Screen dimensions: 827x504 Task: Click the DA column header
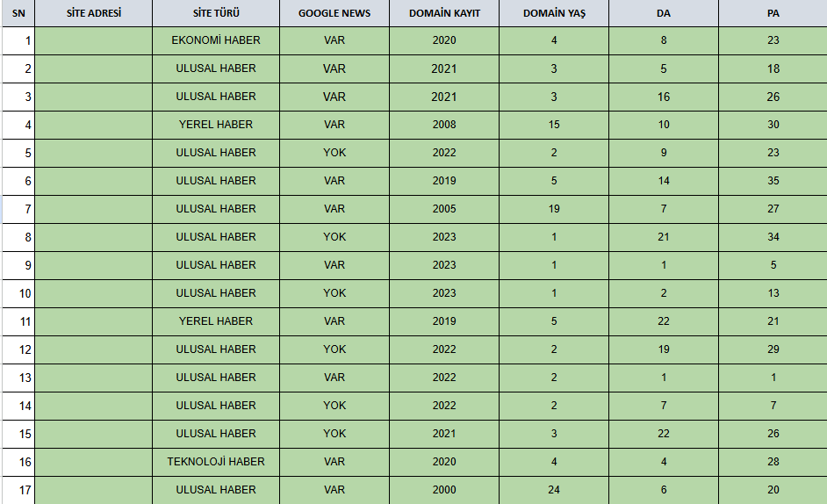click(x=664, y=13)
